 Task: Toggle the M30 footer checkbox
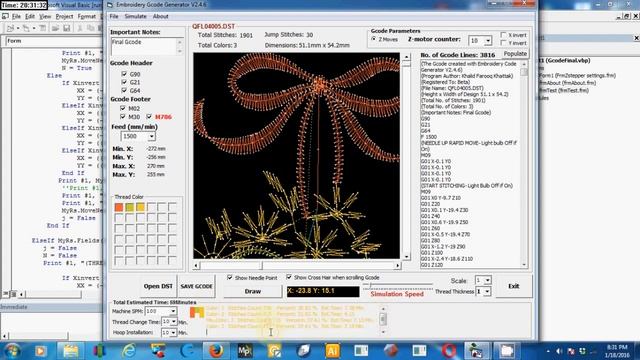(x=123, y=117)
